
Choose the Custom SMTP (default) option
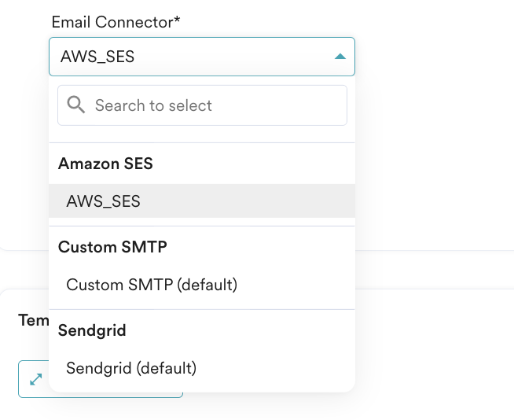coord(152,285)
